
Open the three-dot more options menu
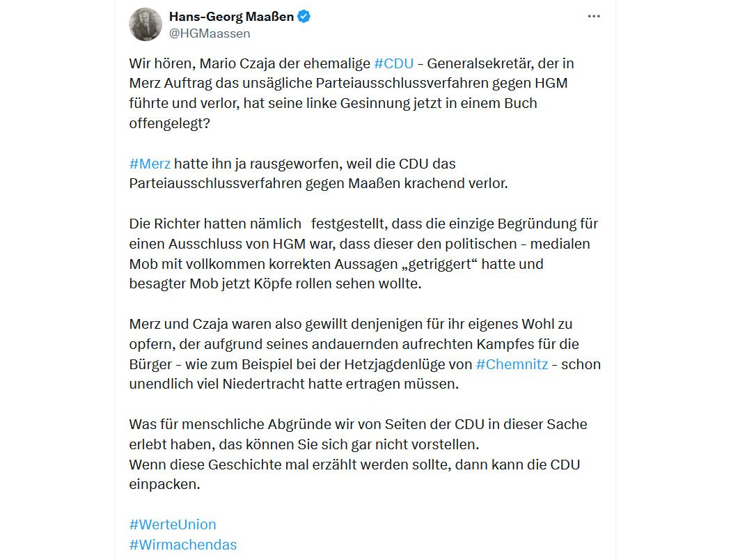[593, 16]
